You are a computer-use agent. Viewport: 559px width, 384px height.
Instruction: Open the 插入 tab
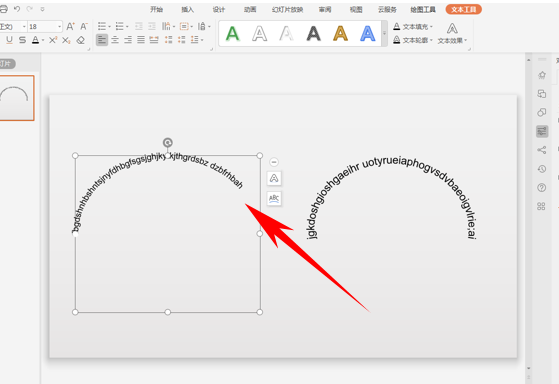(x=187, y=10)
